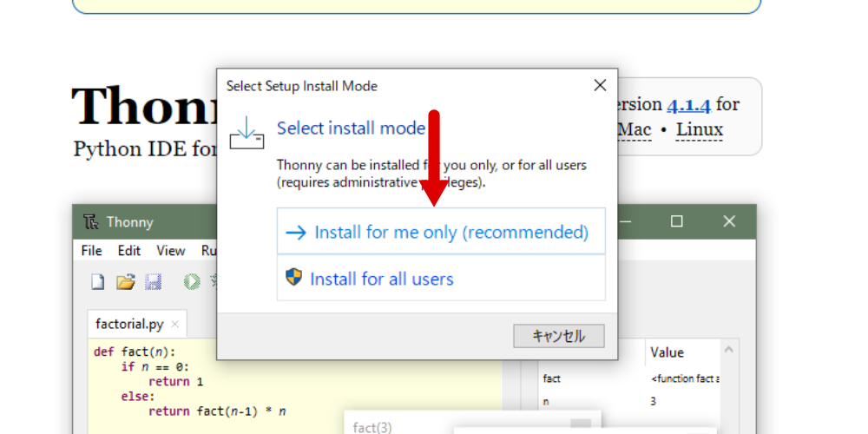Viewport: 868px width, 434px height.
Task: Click the variables panel scroll up arrow
Action: [x=728, y=350]
